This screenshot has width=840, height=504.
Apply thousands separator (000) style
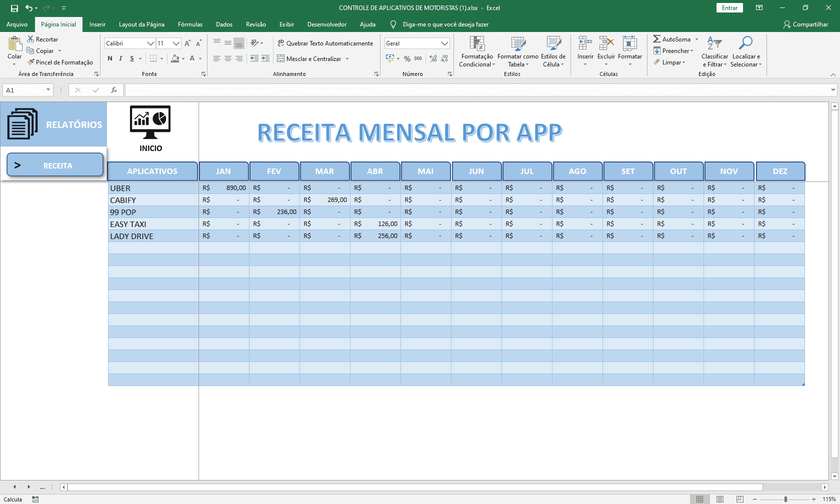pyautogui.click(x=418, y=58)
